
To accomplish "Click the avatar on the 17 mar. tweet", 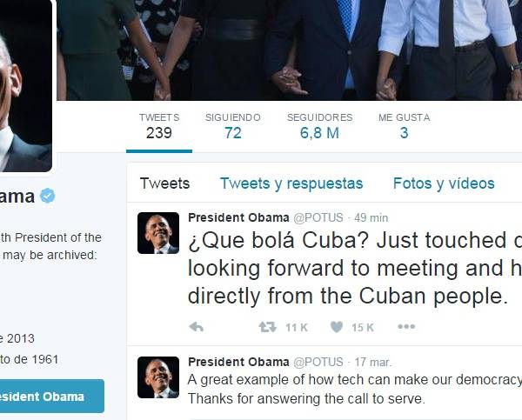I will (158, 377).
